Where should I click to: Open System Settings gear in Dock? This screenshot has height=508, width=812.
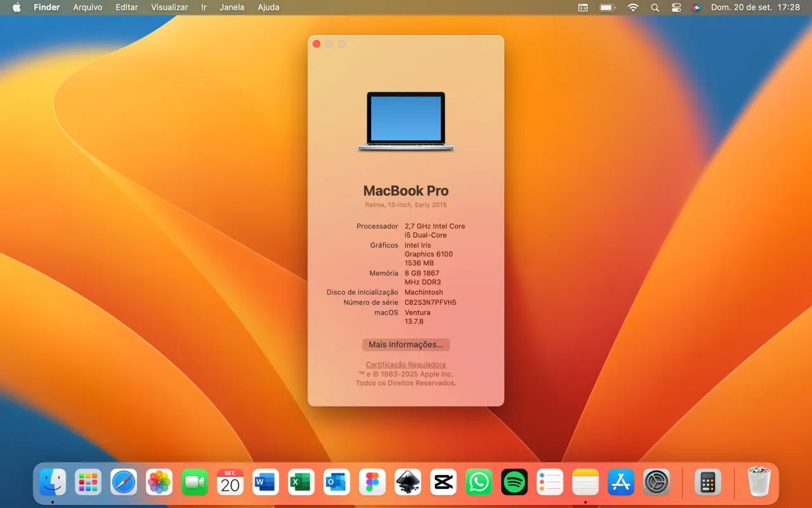tap(657, 483)
